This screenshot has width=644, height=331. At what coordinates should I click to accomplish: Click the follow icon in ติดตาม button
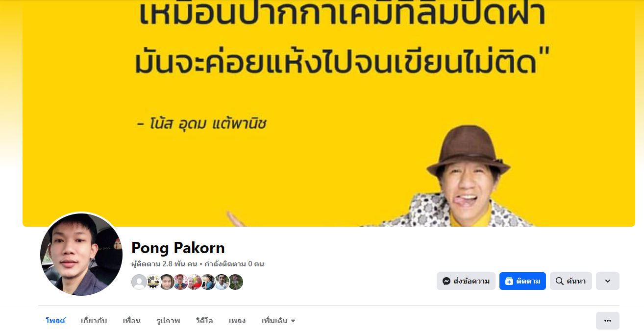[x=509, y=281]
